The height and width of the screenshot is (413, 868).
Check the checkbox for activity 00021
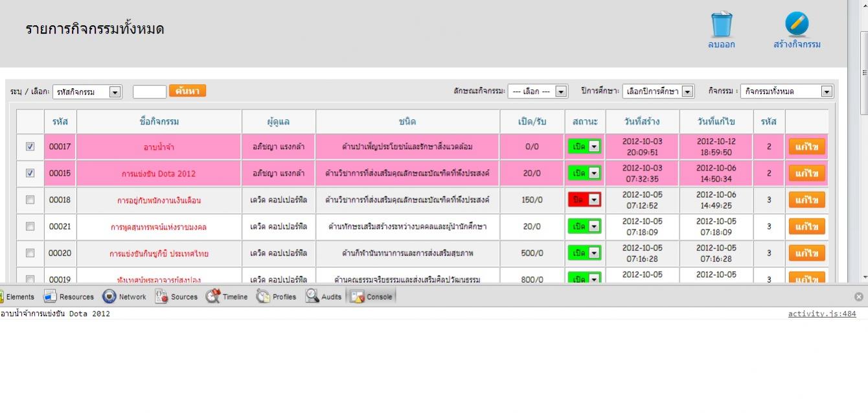coord(30,226)
